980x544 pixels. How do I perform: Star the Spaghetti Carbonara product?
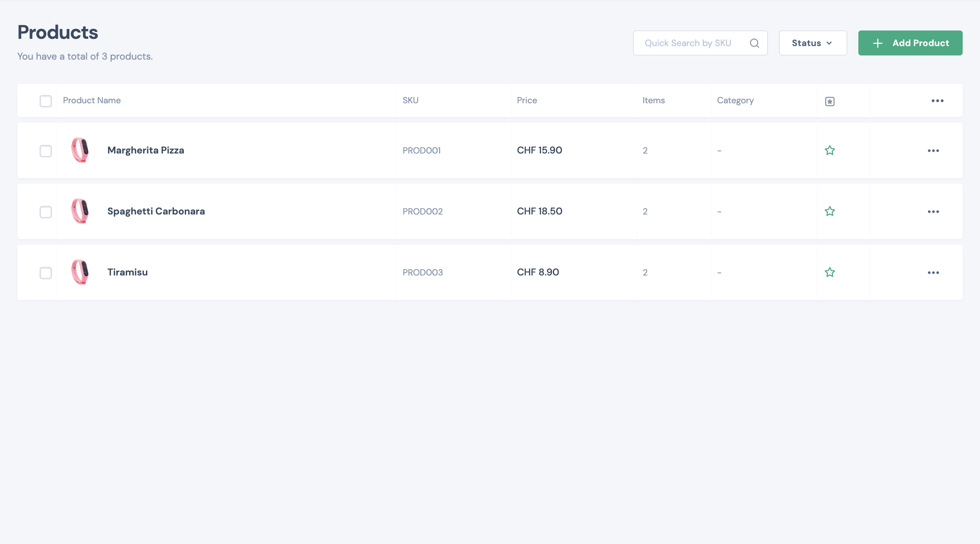coord(829,211)
